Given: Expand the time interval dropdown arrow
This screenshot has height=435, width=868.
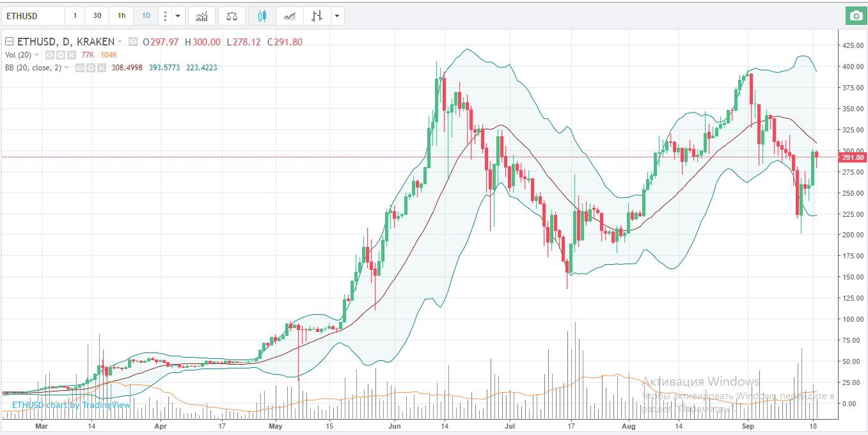Looking at the screenshot, I should point(178,15).
